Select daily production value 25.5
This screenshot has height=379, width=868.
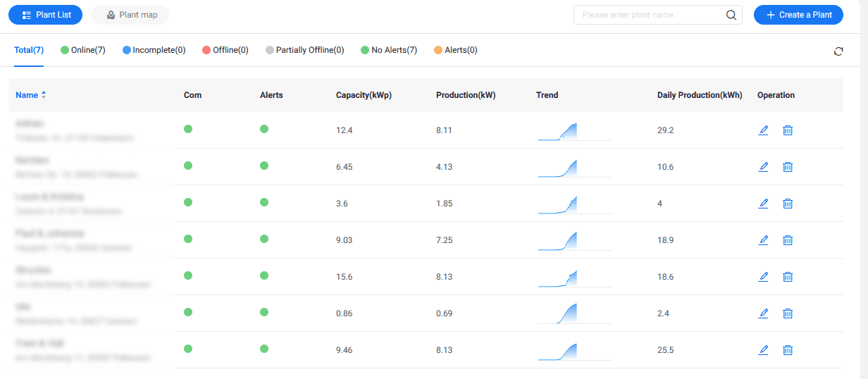tap(665, 350)
